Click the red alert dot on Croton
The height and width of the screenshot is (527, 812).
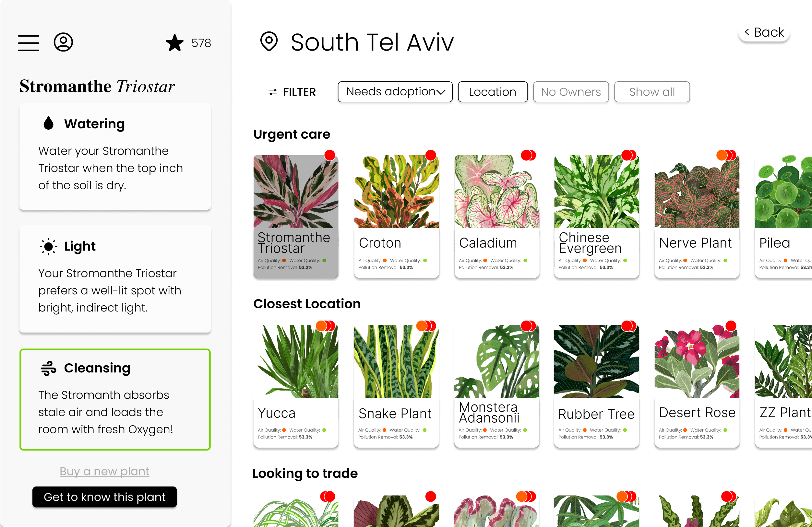click(x=431, y=155)
